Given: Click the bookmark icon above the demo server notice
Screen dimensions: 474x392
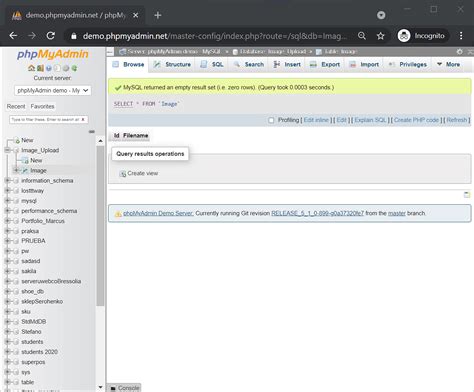Looking at the screenshot, I should click(467, 195).
